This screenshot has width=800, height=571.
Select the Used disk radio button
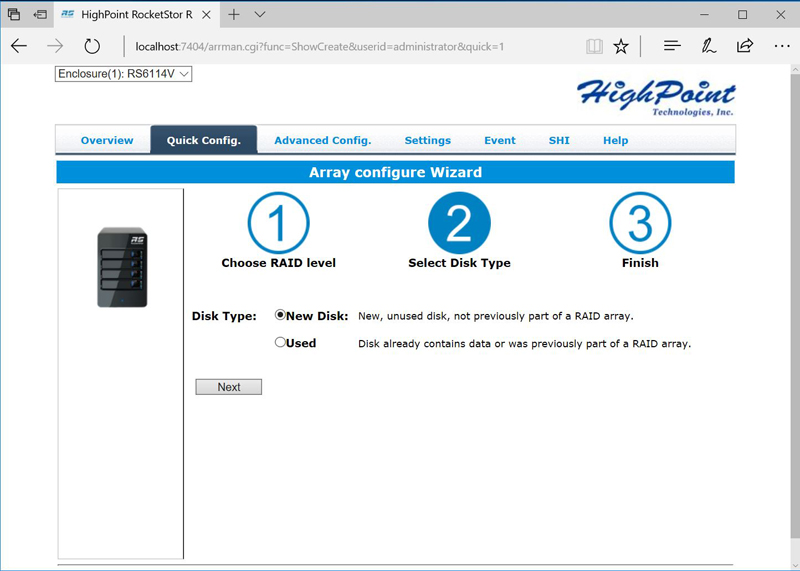[280, 342]
